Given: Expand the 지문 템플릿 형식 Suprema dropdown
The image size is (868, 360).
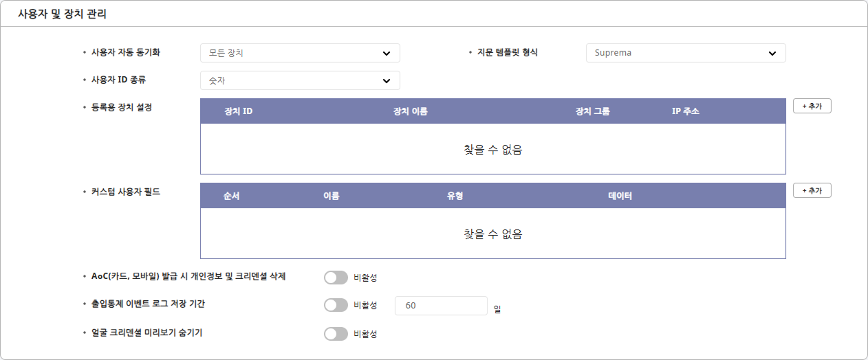Looking at the screenshot, I should [x=685, y=53].
